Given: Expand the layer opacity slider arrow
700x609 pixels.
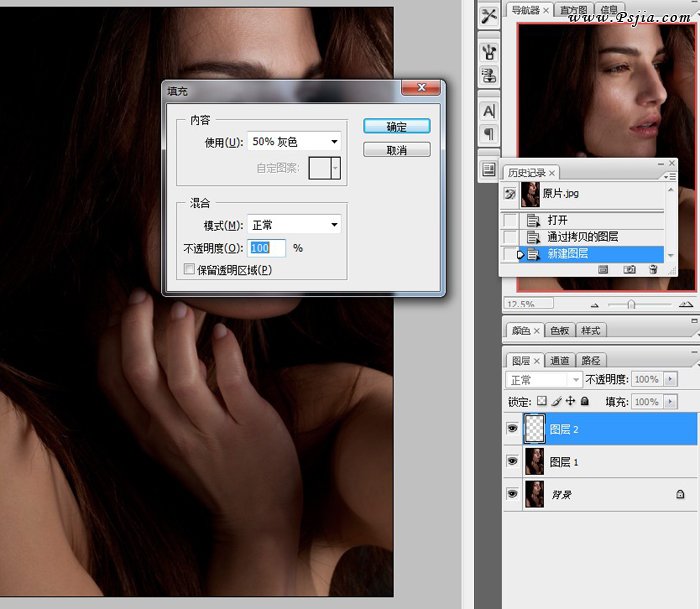Looking at the screenshot, I should click(x=670, y=380).
